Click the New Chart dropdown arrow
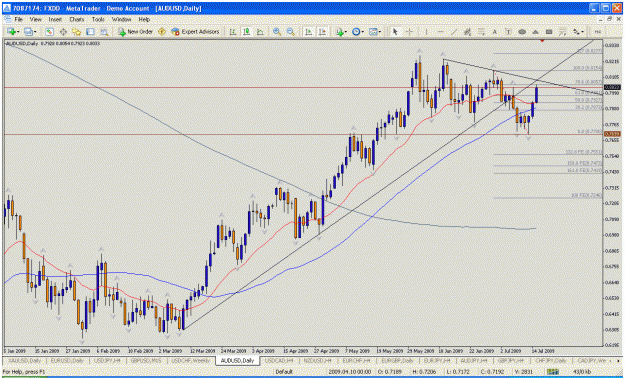This screenshot has height=378, width=625. [18, 32]
